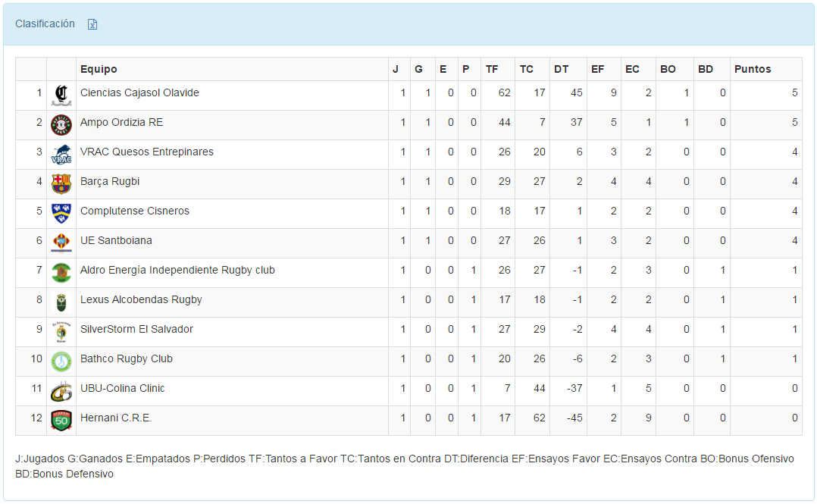Click the Bathco Rugby Club logo
817x504 pixels.
coord(61,361)
